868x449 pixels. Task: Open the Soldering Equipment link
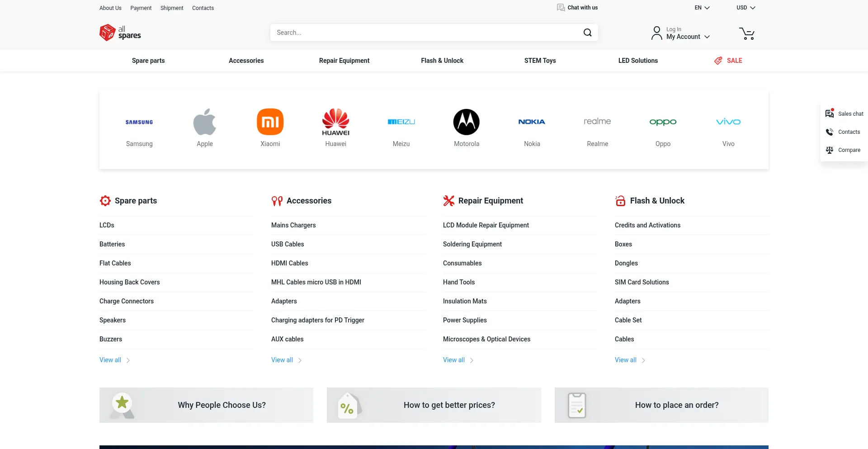pyautogui.click(x=472, y=244)
